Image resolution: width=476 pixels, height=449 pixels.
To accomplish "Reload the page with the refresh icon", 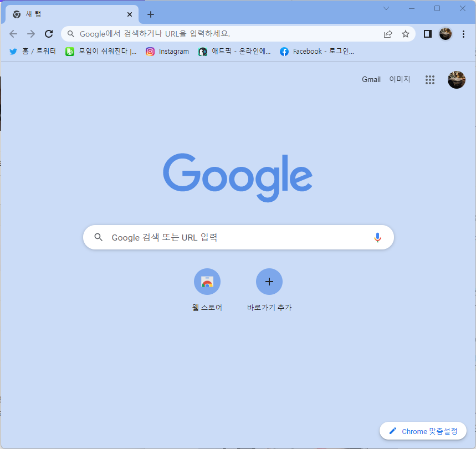I will (48, 34).
